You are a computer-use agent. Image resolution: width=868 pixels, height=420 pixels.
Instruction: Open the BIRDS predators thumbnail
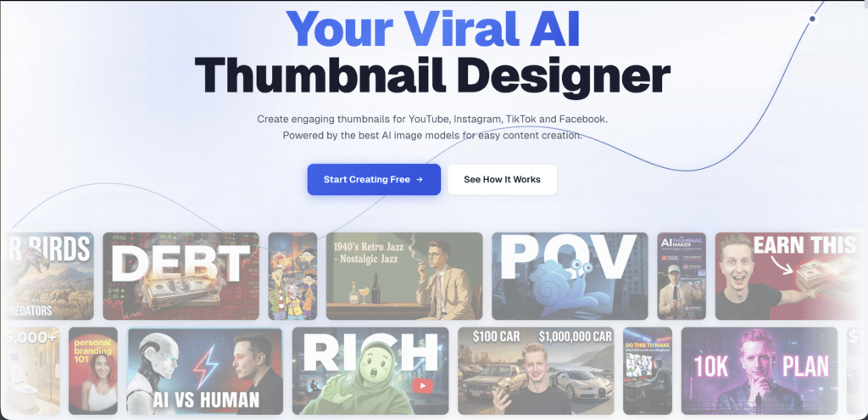coord(47,276)
